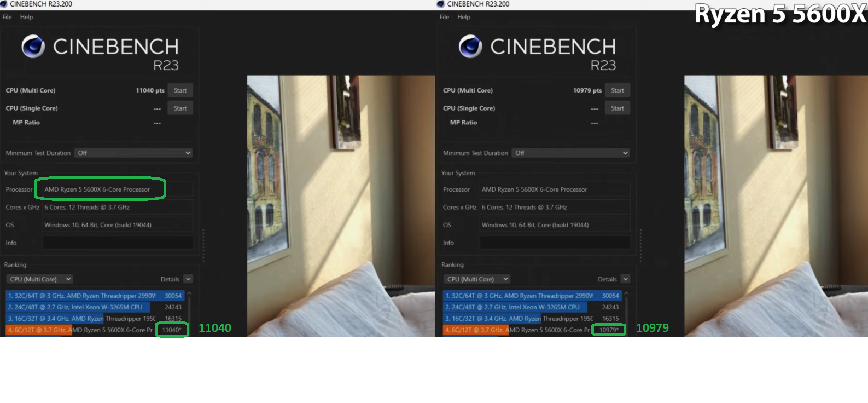Click ranking list scrollbar in right window
The image size is (868, 403).
tap(627, 313)
